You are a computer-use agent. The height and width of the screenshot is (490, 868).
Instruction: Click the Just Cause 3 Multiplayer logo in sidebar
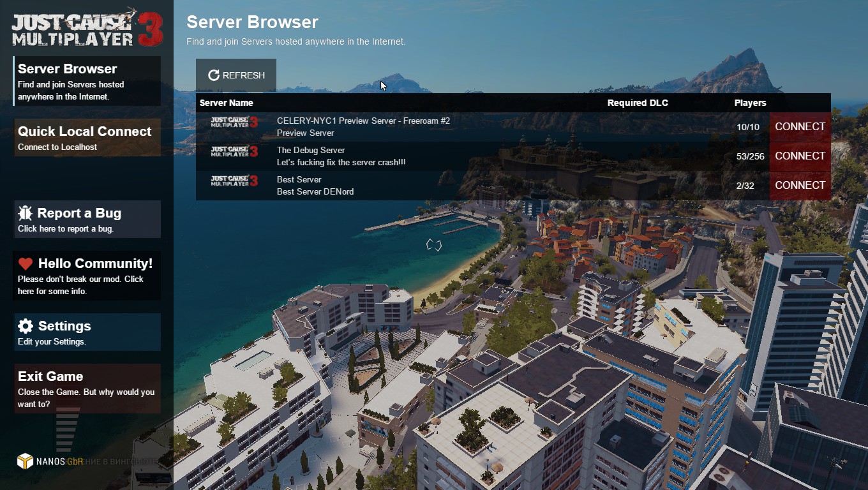[x=87, y=27]
